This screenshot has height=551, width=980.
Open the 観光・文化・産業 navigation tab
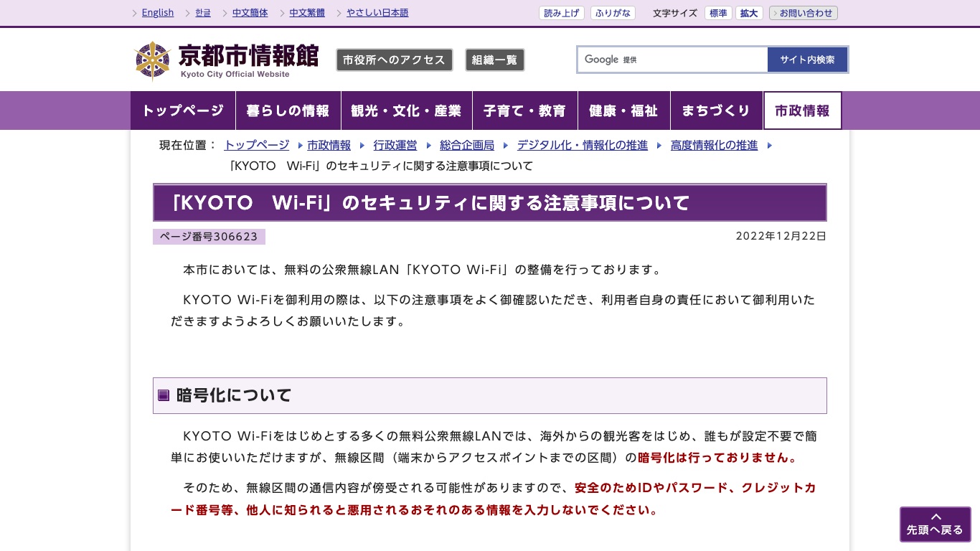(407, 110)
